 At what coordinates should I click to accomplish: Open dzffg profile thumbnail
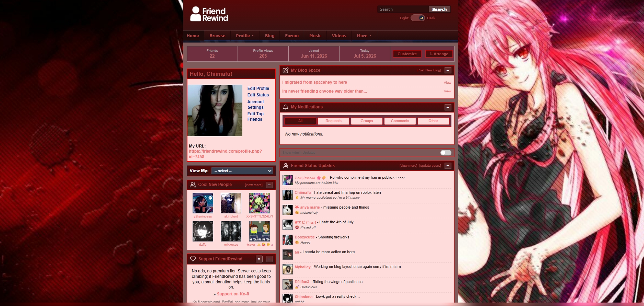coord(203,231)
